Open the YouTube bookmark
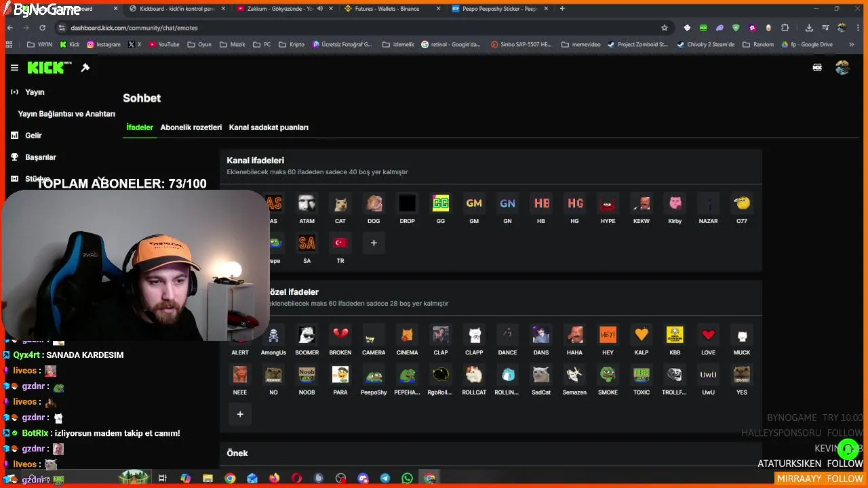The height and width of the screenshot is (488, 868). click(x=164, y=45)
